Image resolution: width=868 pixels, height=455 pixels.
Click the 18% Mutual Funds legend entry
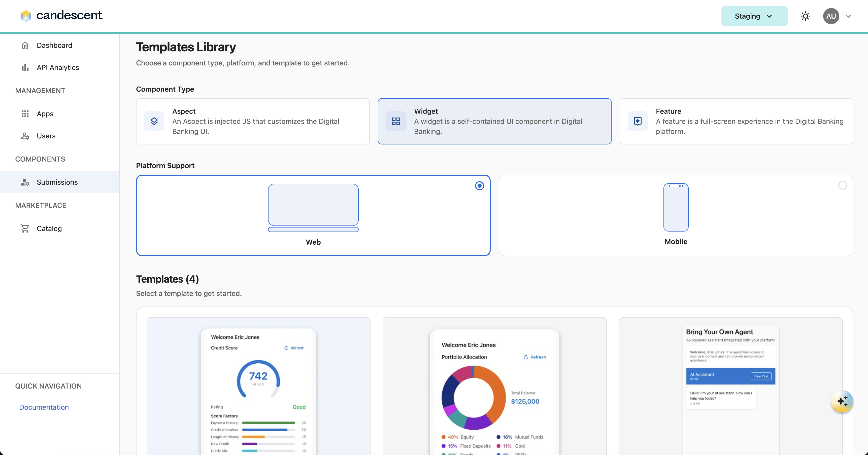tap(520, 437)
